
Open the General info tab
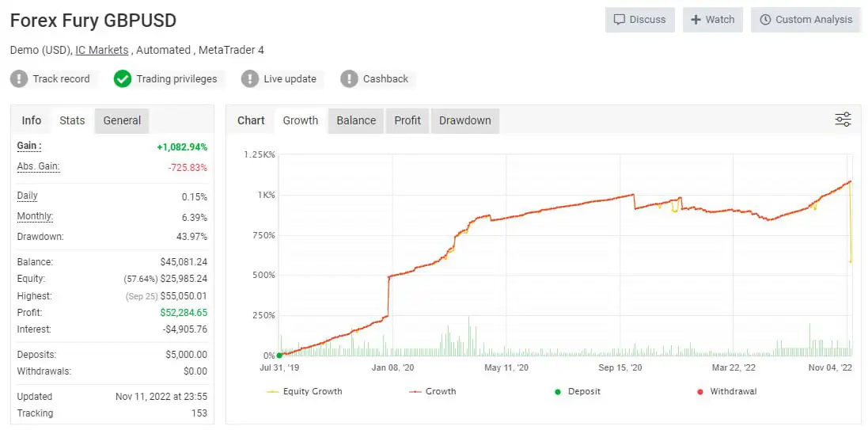point(122,120)
